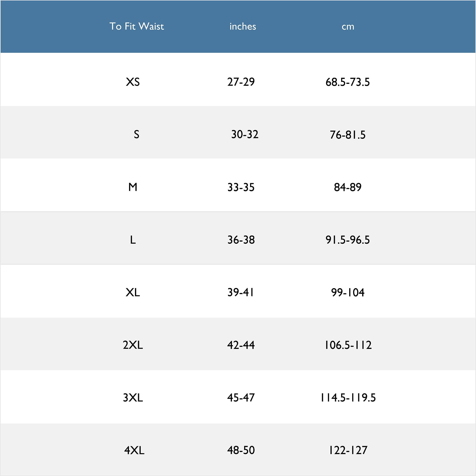Click the M size label

(133, 187)
